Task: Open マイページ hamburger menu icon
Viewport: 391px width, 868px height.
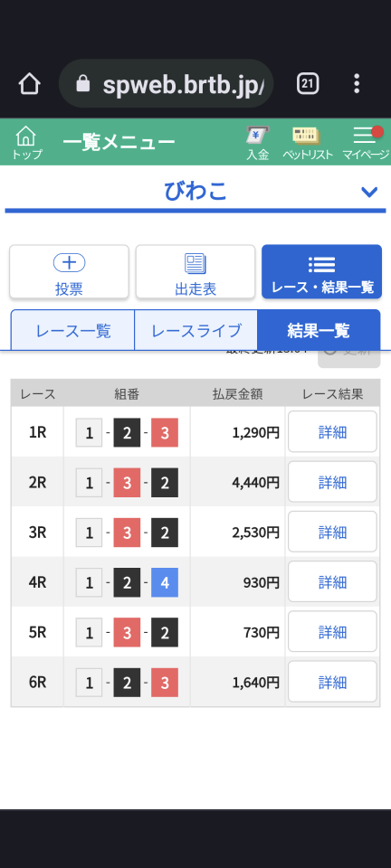Action: [366, 142]
